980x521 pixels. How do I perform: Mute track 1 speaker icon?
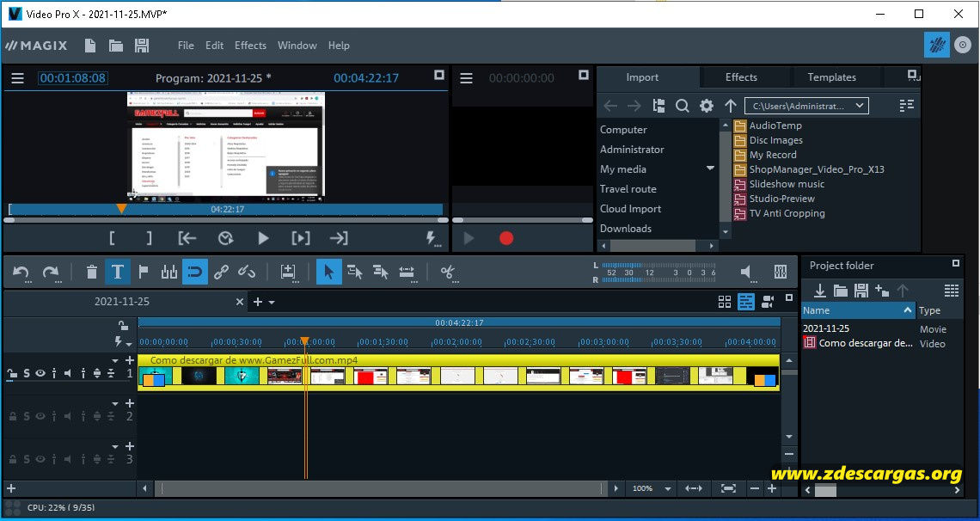click(68, 374)
